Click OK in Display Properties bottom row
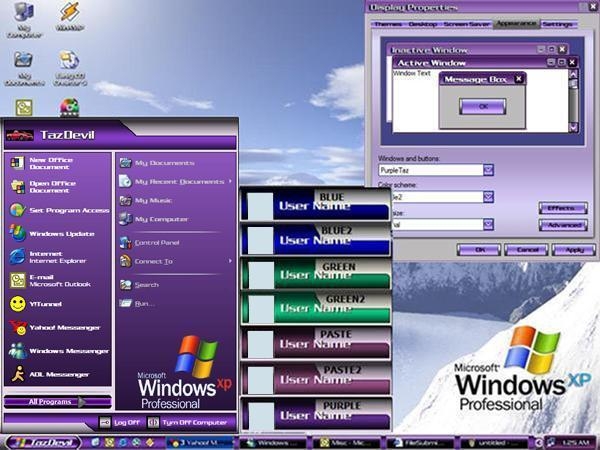The image size is (600, 450). [x=479, y=250]
